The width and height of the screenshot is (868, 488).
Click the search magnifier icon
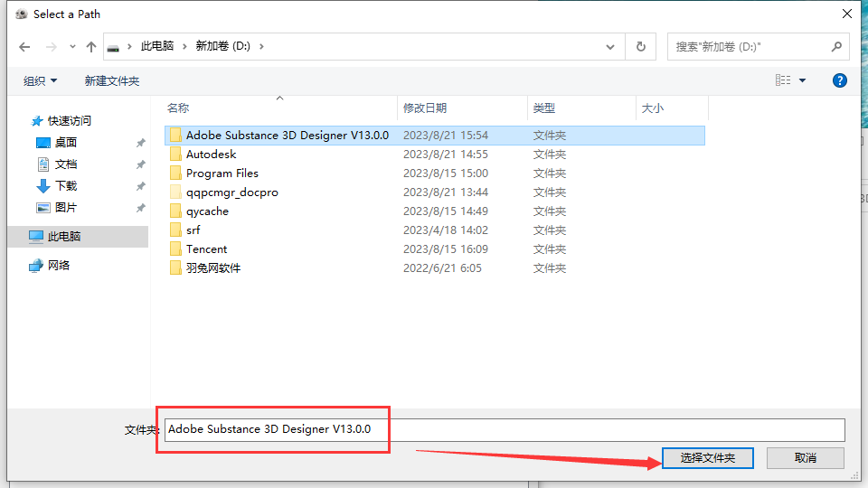[837, 46]
